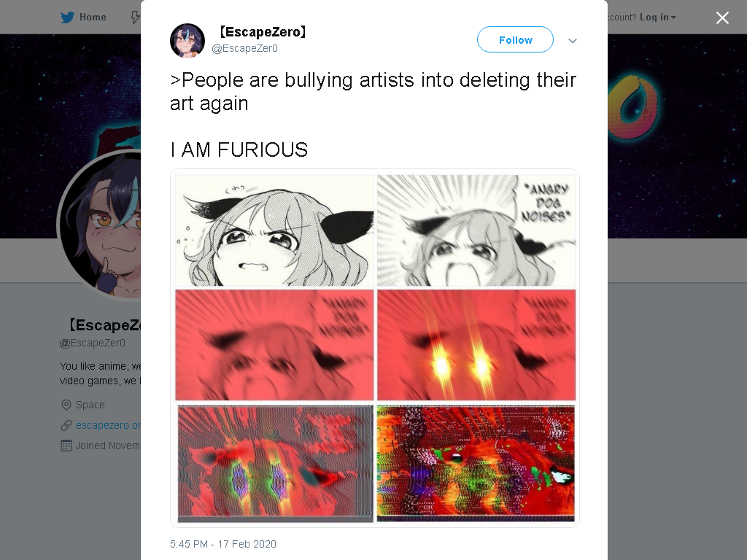This screenshot has width=747, height=560.
Task: Close the tweet overlay with X
Action: [722, 17]
